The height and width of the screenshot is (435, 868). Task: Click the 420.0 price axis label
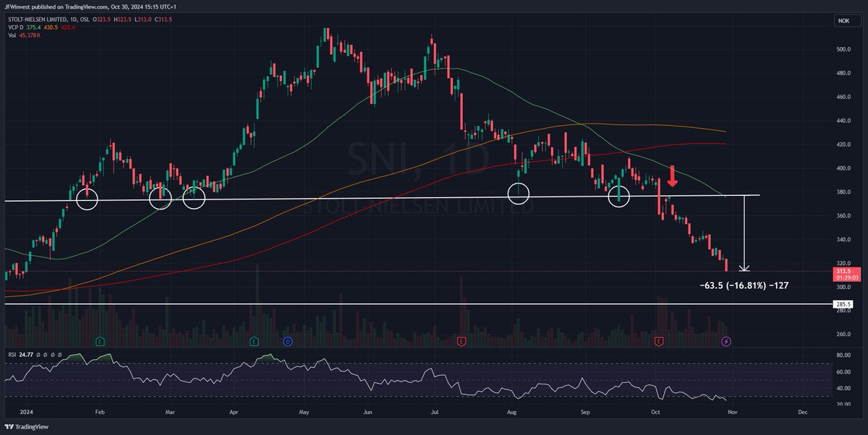pyautogui.click(x=843, y=145)
